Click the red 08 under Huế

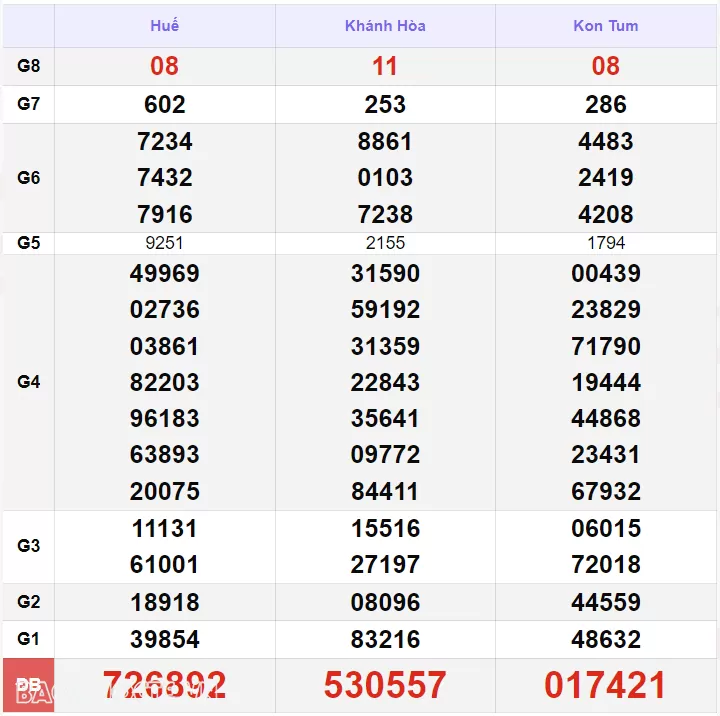pyautogui.click(x=165, y=66)
